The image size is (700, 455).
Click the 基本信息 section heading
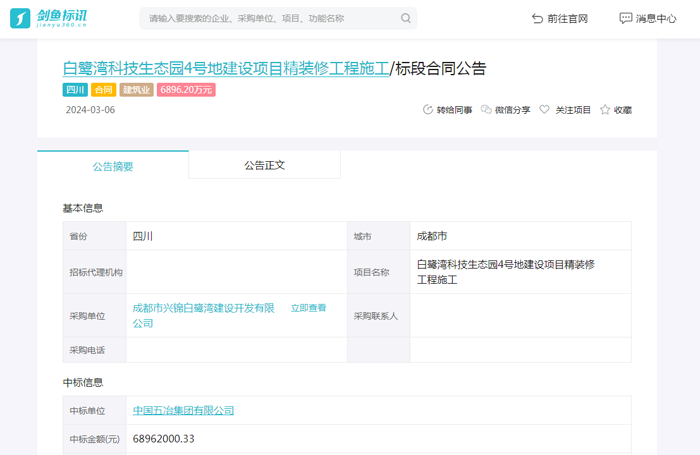pyautogui.click(x=83, y=208)
